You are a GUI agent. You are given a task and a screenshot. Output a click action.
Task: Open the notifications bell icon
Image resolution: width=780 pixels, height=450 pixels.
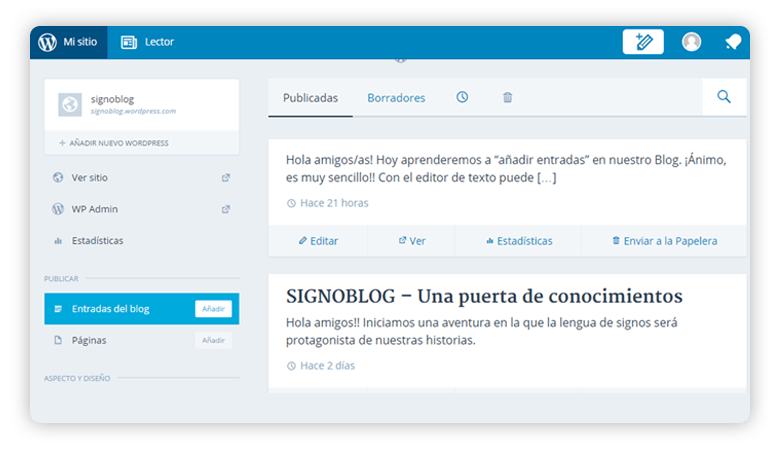click(733, 42)
